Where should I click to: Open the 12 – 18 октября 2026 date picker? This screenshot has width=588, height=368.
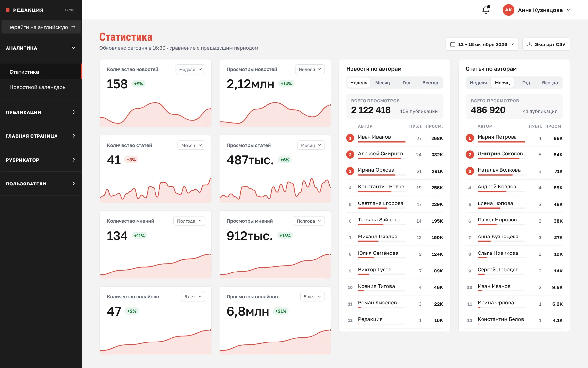point(482,44)
